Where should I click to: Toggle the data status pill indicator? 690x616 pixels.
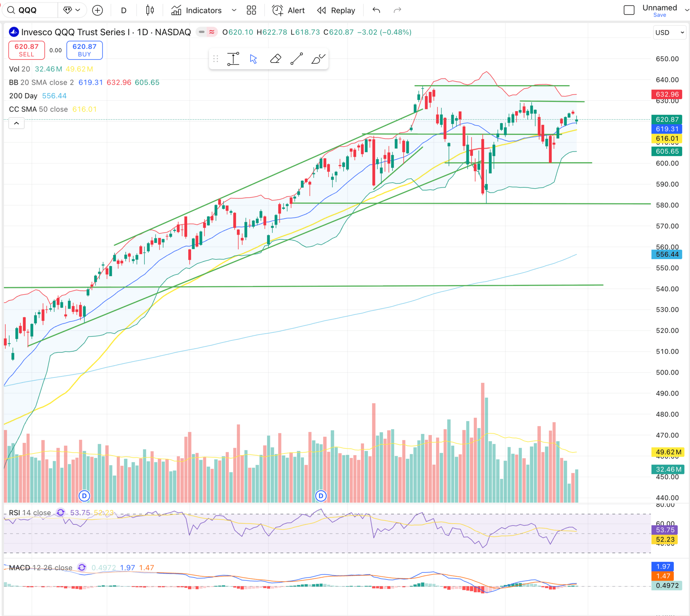click(202, 32)
